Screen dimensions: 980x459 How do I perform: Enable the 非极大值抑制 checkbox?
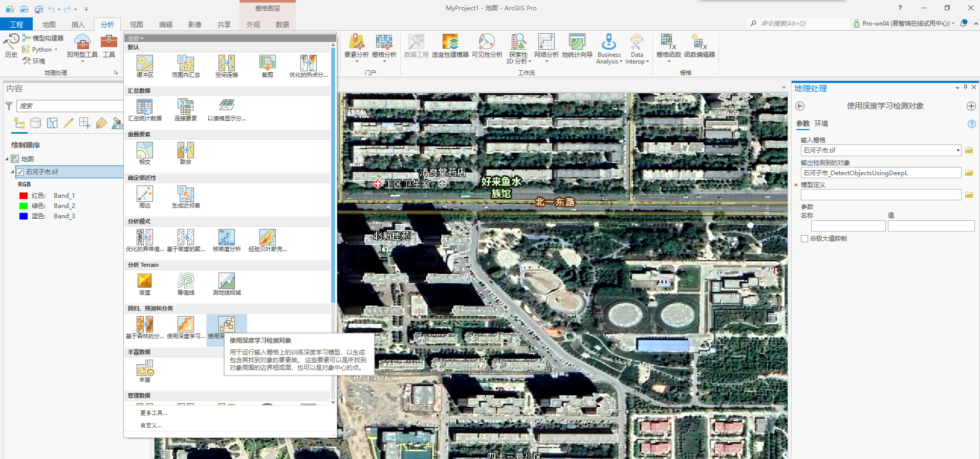click(x=804, y=239)
